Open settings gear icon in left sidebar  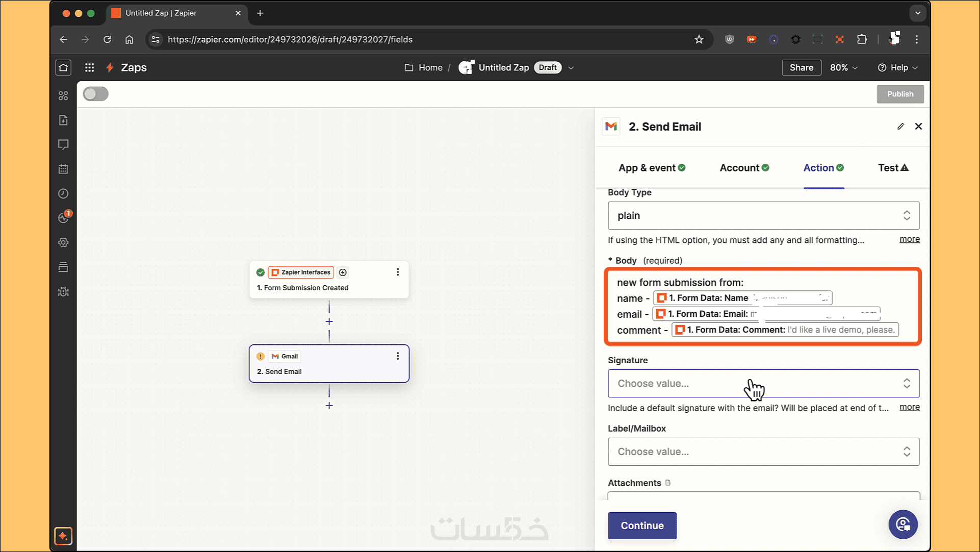pyautogui.click(x=63, y=242)
